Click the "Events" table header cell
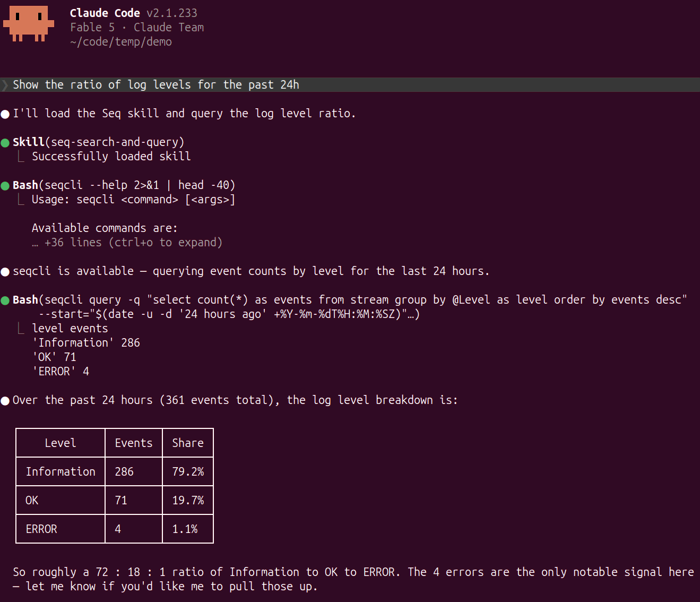This screenshot has height=602, width=700. click(134, 443)
